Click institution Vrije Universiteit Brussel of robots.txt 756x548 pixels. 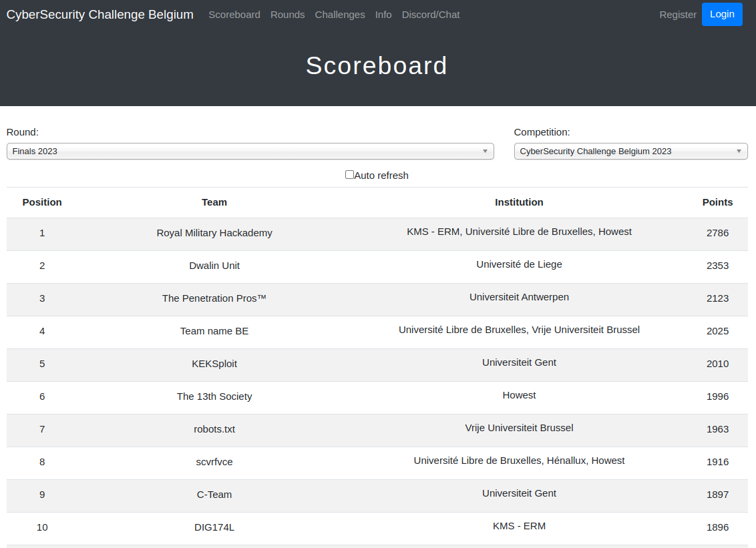[x=519, y=428]
